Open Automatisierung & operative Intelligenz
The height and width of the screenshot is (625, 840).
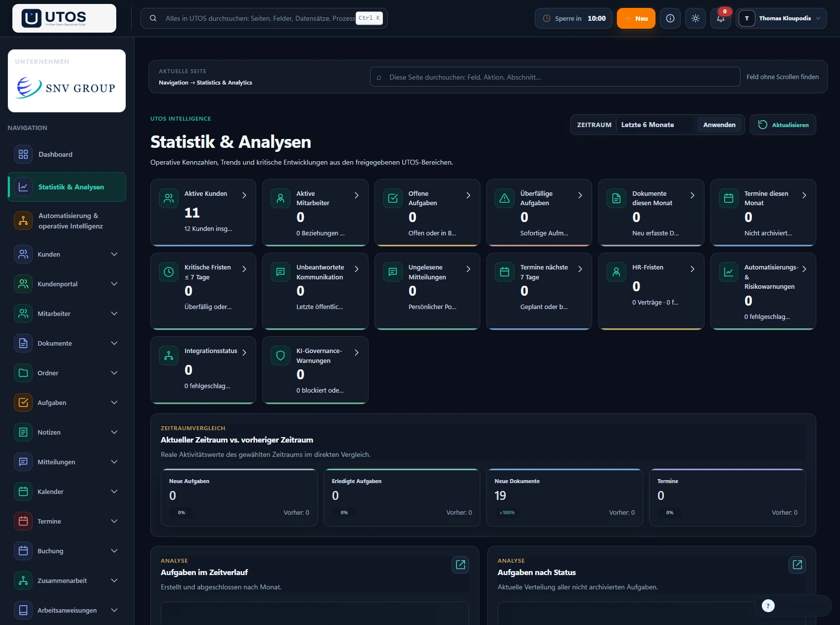click(x=67, y=221)
